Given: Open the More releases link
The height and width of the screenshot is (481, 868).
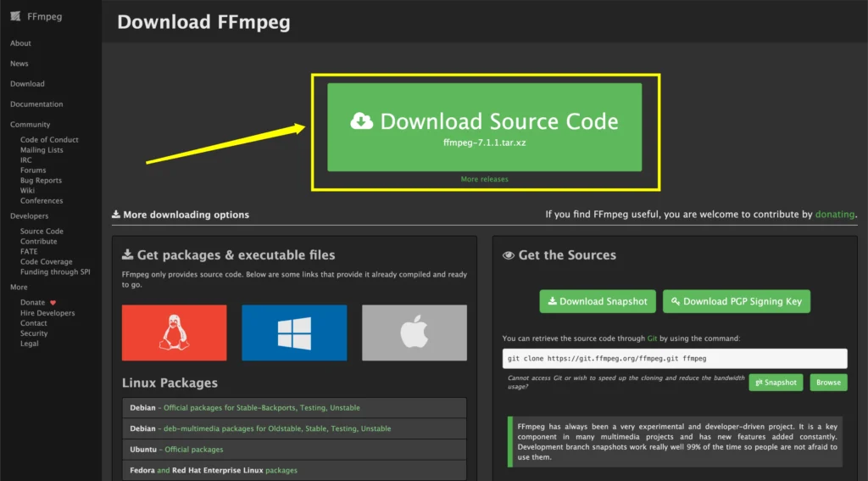Looking at the screenshot, I should tap(484, 179).
